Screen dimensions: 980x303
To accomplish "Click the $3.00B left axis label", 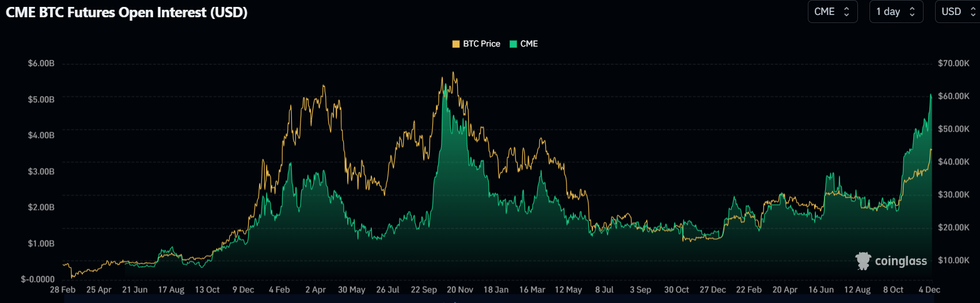I will click(x=41, y=171).
